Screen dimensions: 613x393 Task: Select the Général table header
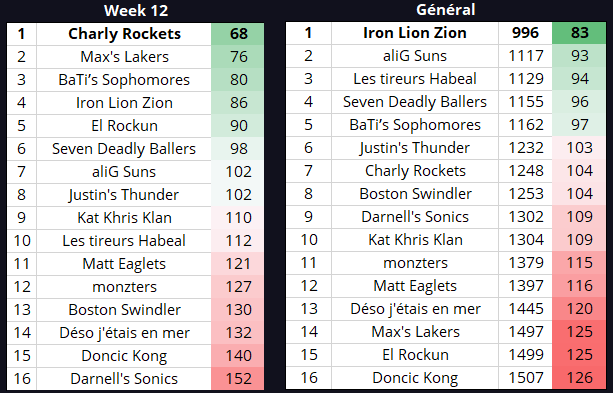446,10
